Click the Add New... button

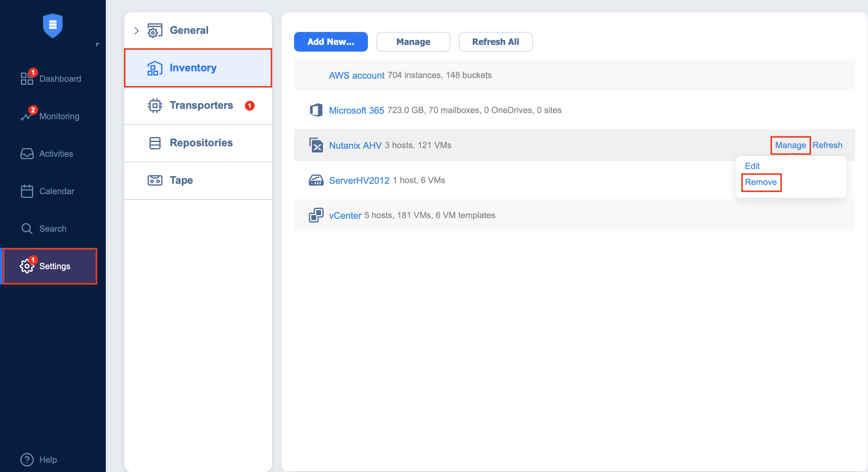pos(330,42)
